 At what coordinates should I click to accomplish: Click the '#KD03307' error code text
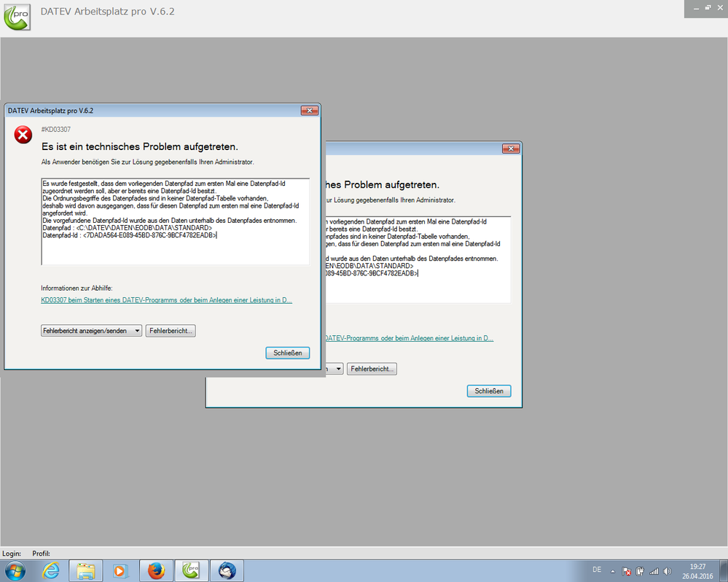coord(55,130)
